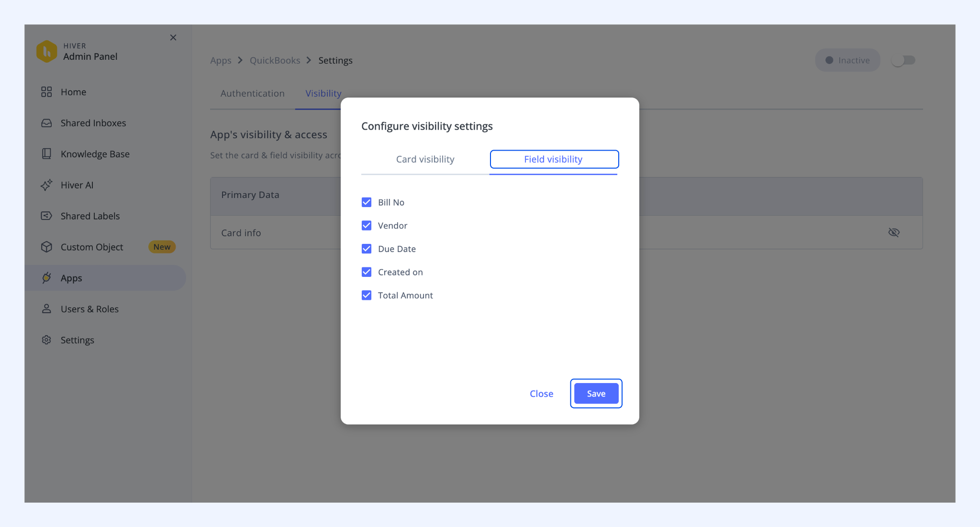980x527 pixels.
Task: Click the Users & Roles person icon
Action: pos(46,309)
